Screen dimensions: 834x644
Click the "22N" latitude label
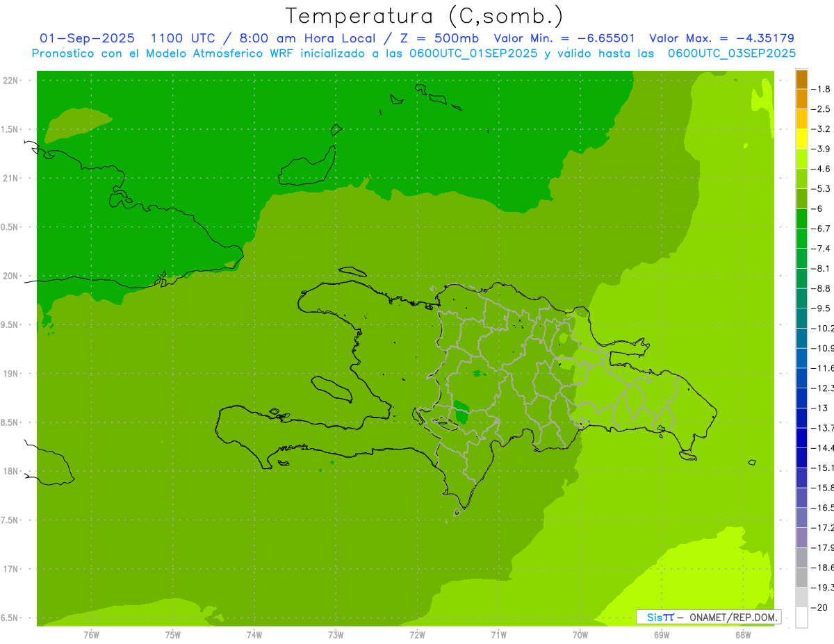(x=11, y=81)
